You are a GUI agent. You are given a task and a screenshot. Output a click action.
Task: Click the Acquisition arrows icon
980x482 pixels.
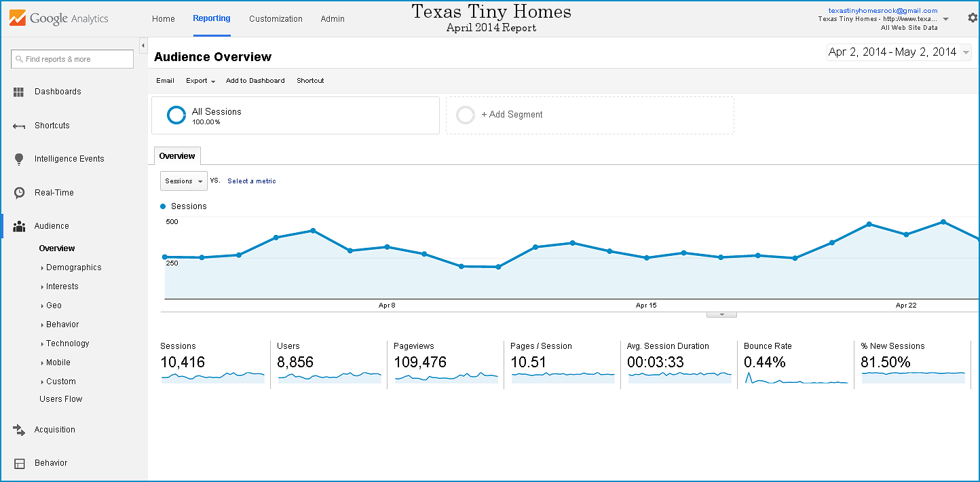point(19,430)
